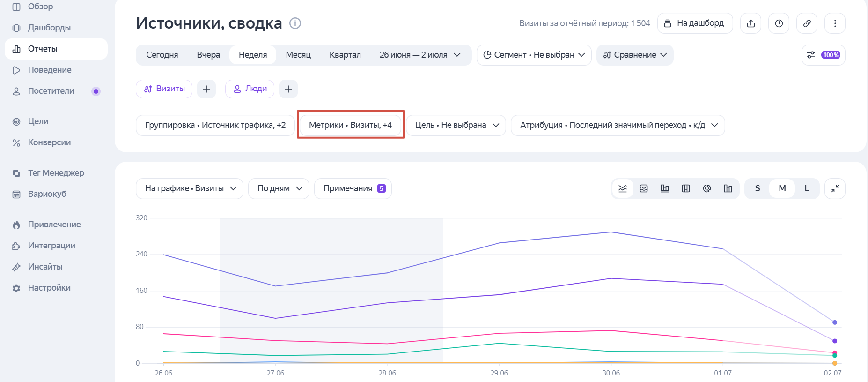Collapse the chart with arrows icon
Screen dimensions: 868x382
tap(835, 188)
